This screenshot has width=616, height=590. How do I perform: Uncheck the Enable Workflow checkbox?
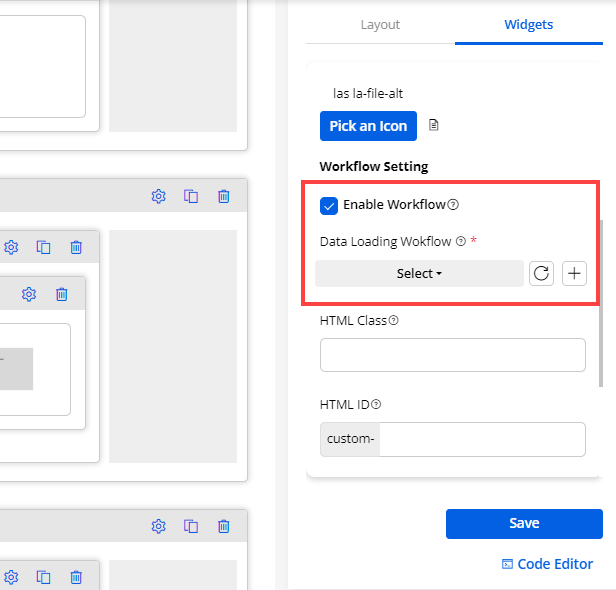[329, 205]
